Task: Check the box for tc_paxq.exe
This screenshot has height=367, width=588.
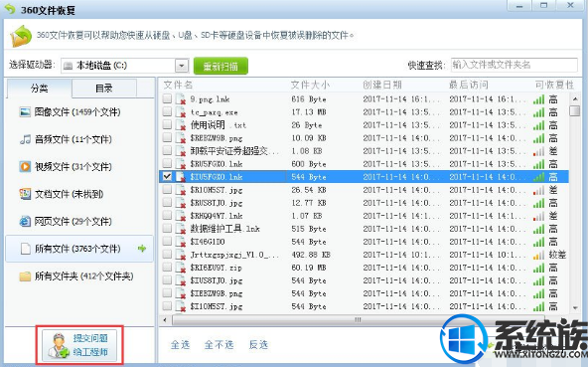Action: [167, 111]
